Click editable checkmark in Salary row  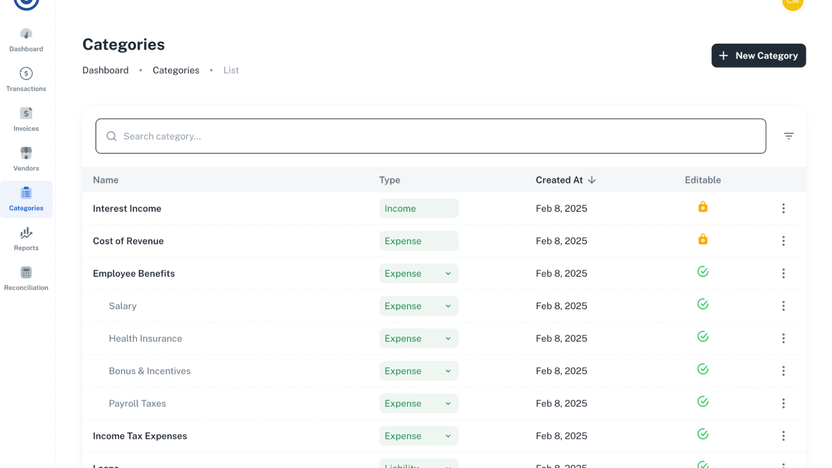pos(703,305)
